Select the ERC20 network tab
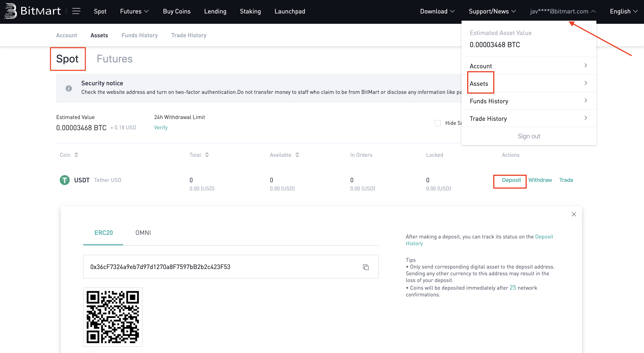The width and height of the screenshot is (644, 353). [104, 233]
